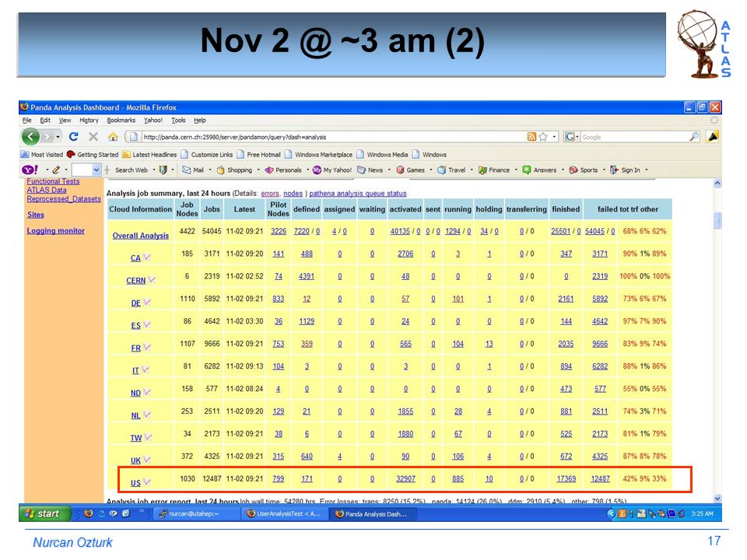This screenshot has height=560, width=747.
Task: Open the View menu
Action: 65,120
